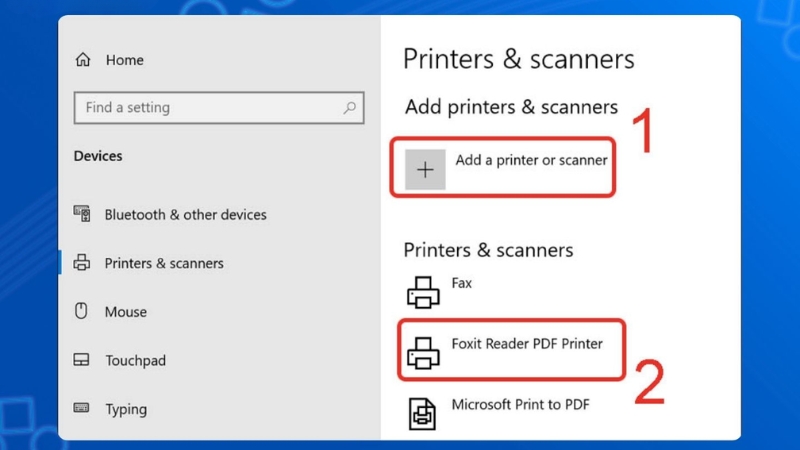Click the Microsoft Print to PDF icon
Viewport: 800px width, 450px height.
tap(423, 412)
